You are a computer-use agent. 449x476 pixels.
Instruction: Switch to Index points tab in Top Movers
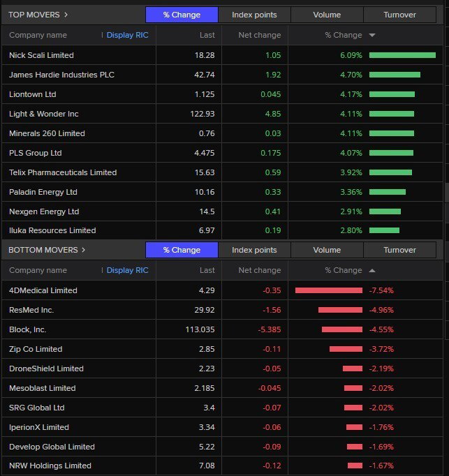point(254,15)
